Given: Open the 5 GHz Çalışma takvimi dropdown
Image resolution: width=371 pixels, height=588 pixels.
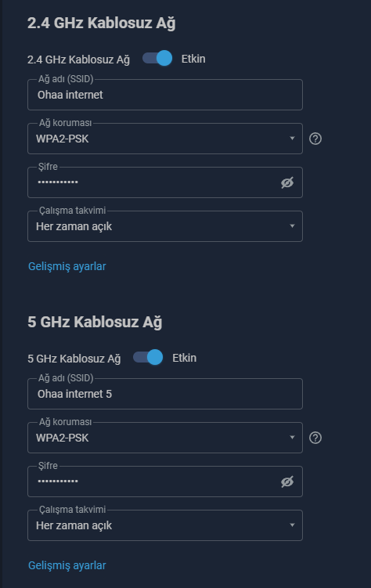Looking at the screenshot, I should (165, 525).
